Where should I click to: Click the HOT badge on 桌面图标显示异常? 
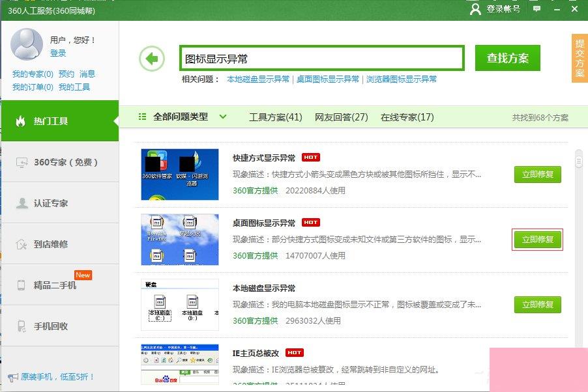click(x=311, y=223)
